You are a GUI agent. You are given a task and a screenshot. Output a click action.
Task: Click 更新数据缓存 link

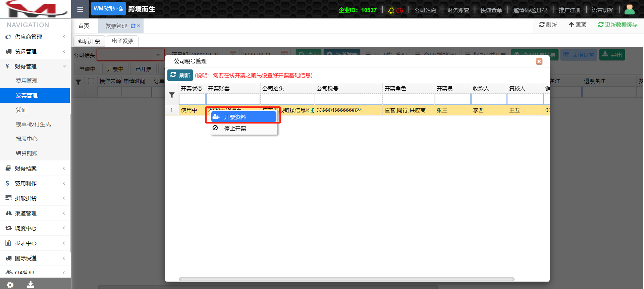click(618, 25)
